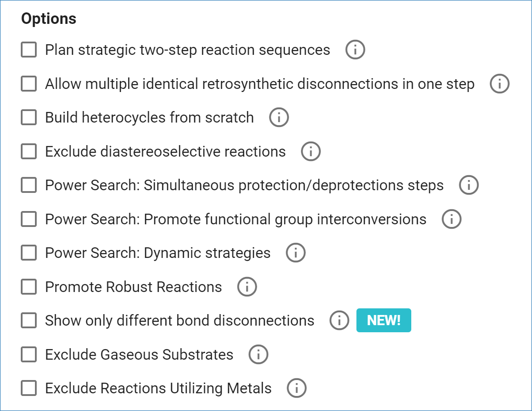Image resolution: width=532 pixels, height=411 pixels.
Task: View info for Exclude Reactions Utilizing Metals
Action: point(296,388)
